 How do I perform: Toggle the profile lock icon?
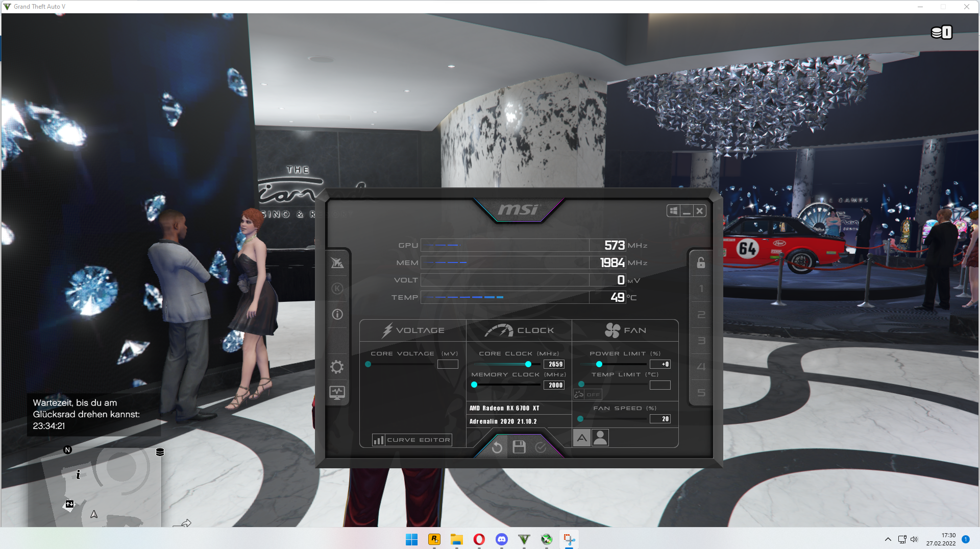[x=701, y=262]
